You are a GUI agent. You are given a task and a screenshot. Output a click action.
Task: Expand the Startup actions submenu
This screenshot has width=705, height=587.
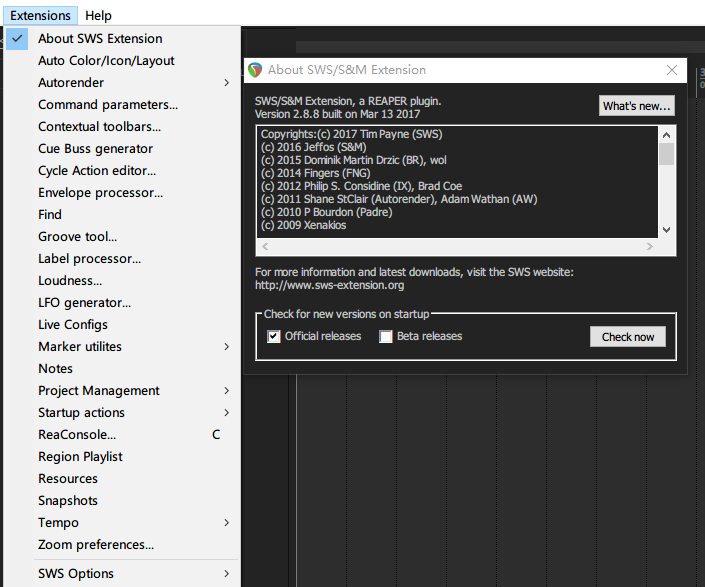122,413
